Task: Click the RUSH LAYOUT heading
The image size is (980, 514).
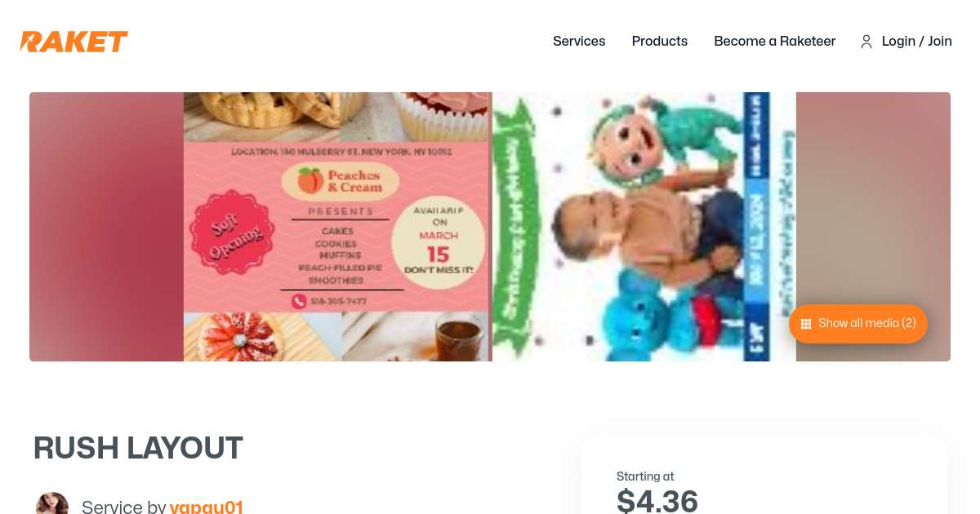Action: 138,448
